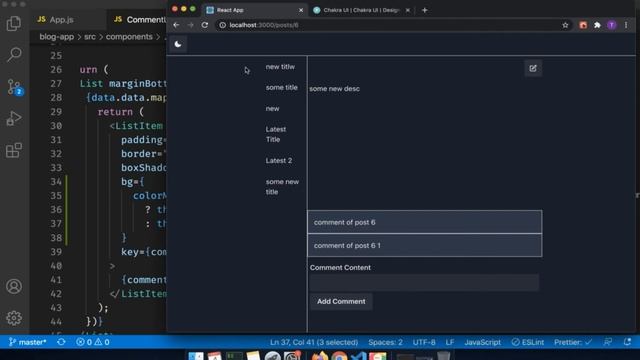Image resolution: width=640 pixels, height=360 pixels.
Task: Close the React App tab
Action: [301, 10]
